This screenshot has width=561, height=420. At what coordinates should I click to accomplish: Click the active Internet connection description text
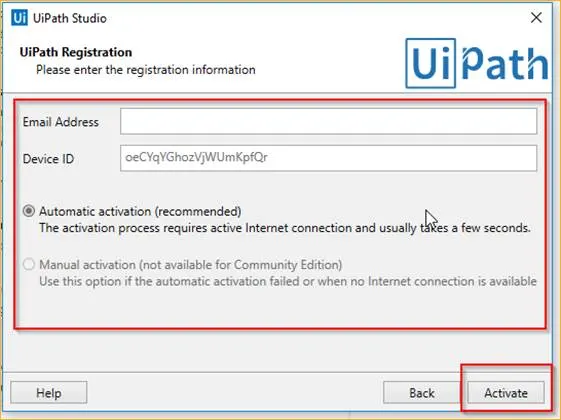[284, 228]
